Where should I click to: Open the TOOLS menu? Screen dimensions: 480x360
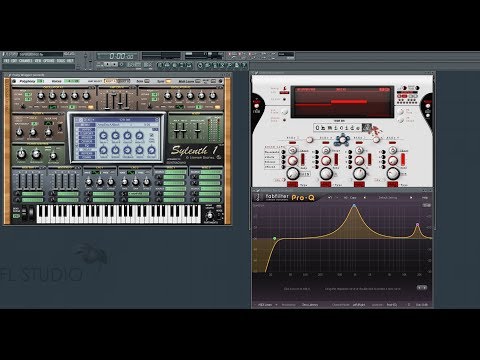[61, 61]
